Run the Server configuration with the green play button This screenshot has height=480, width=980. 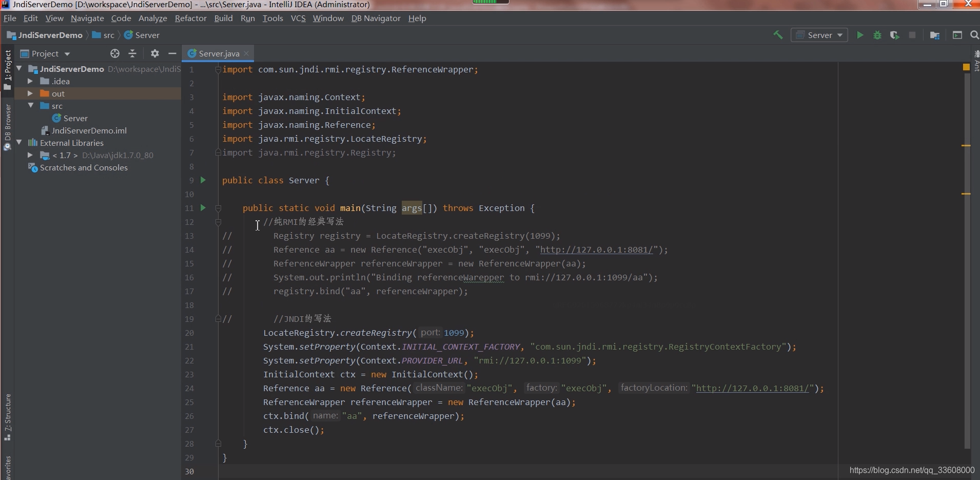pos(860,35)
